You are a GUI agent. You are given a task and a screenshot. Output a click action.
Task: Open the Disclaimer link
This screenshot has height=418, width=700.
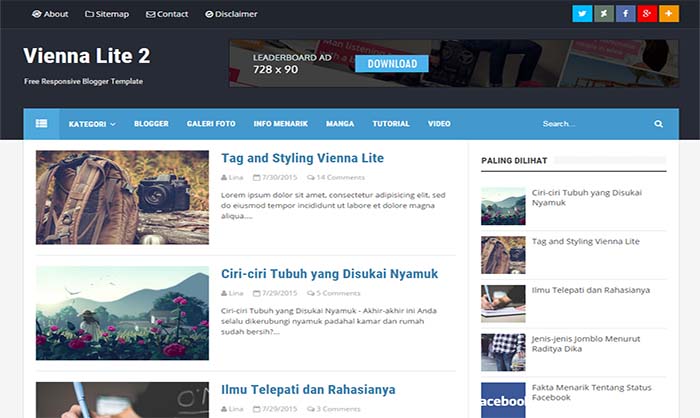coord(231,14)
